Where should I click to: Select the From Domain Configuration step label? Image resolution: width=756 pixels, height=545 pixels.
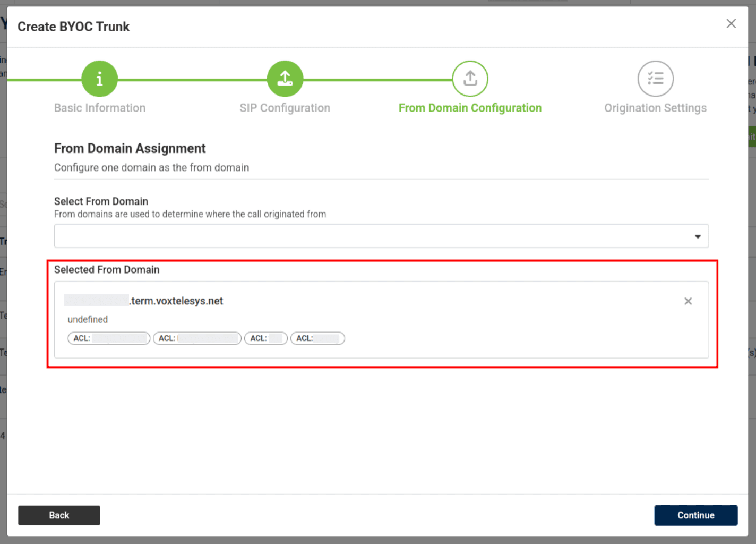(x=470, y=108)
